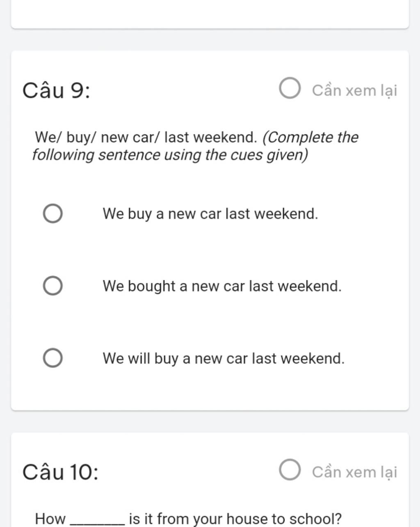
Task: Tap answer text "We bought a new car last weekend."
Action: pos(222,286)
